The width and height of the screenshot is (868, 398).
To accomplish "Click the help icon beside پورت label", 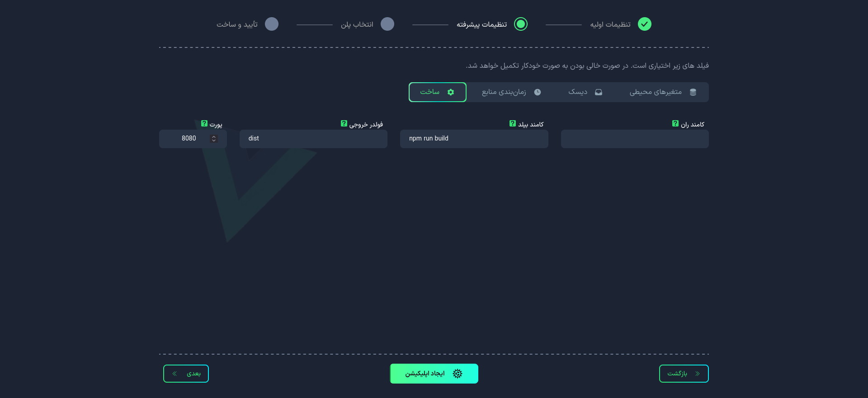I will [x=204, y=123].
